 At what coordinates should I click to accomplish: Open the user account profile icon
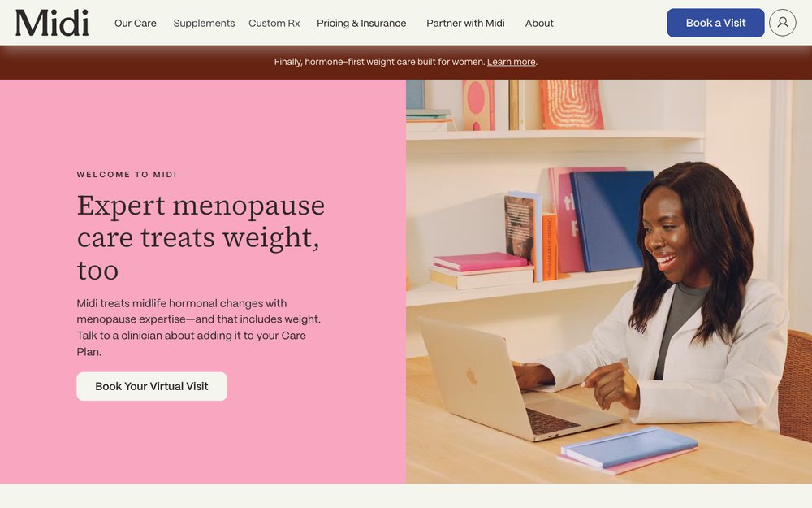point(782,23)
